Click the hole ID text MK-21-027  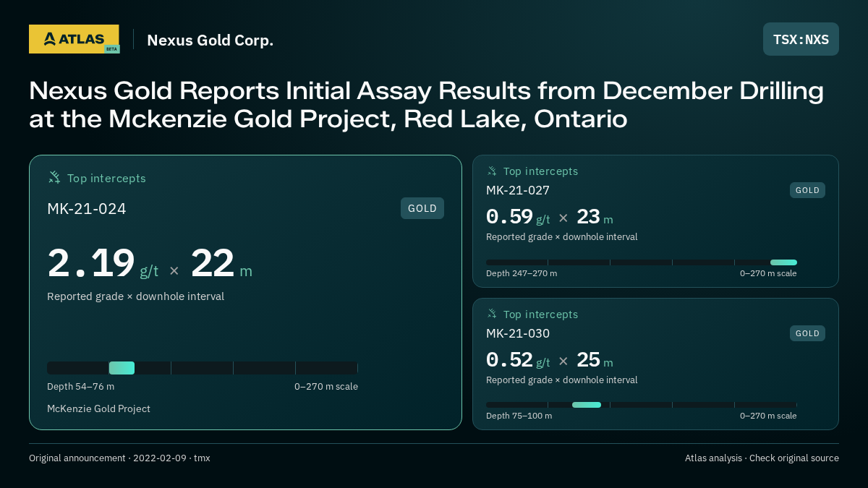click(x=518, y=190)
